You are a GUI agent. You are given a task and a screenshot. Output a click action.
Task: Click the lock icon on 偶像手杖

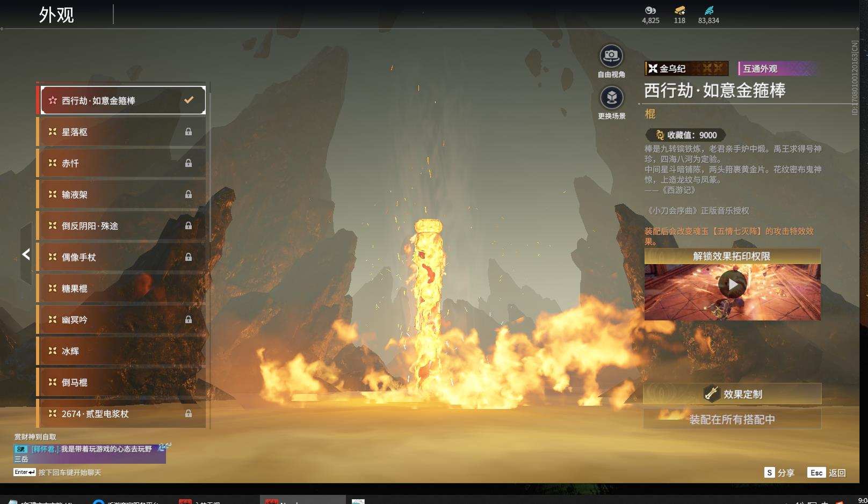(x=189, y=257)
